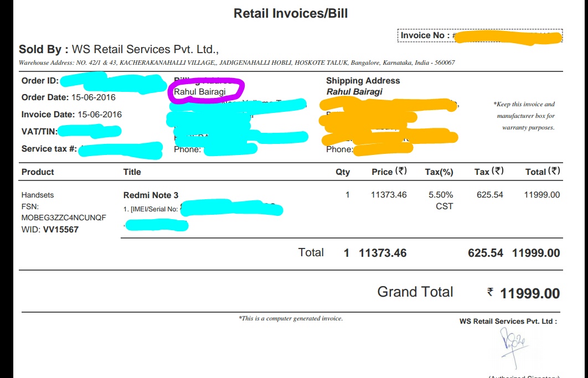The width and height of the screenshot is (588, 378).
Task: Click bold summary tax 625.54
Action: (x=485, y=253)
